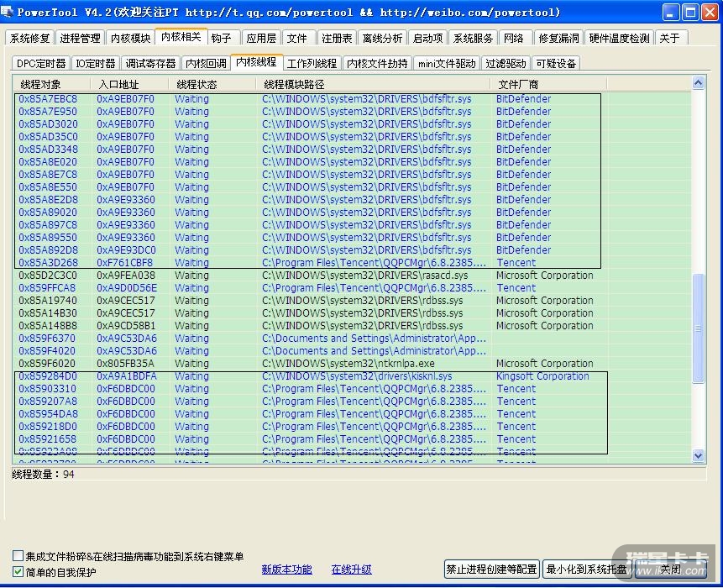Select ntkrnlpa.exe thread path
Screen dimensions: 723x588
point(348,364)
